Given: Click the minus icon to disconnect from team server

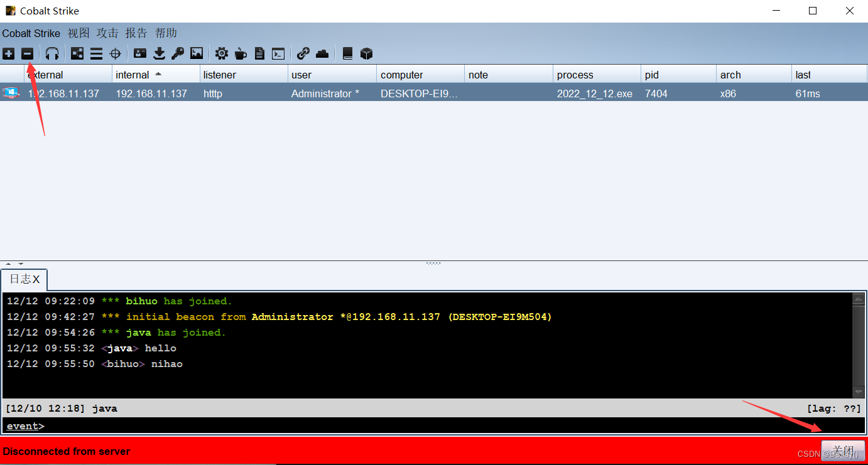Looking at the screenshot, I should click(x=27, y=54).
